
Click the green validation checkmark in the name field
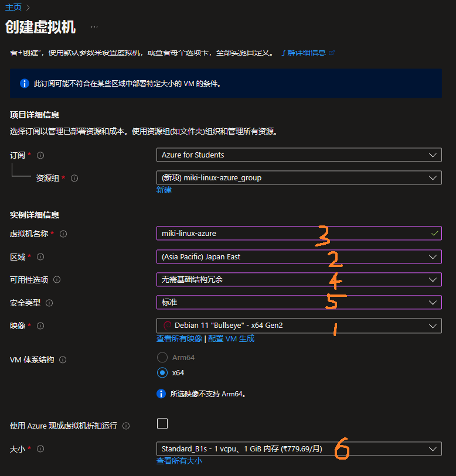click(x=435, y=233)
